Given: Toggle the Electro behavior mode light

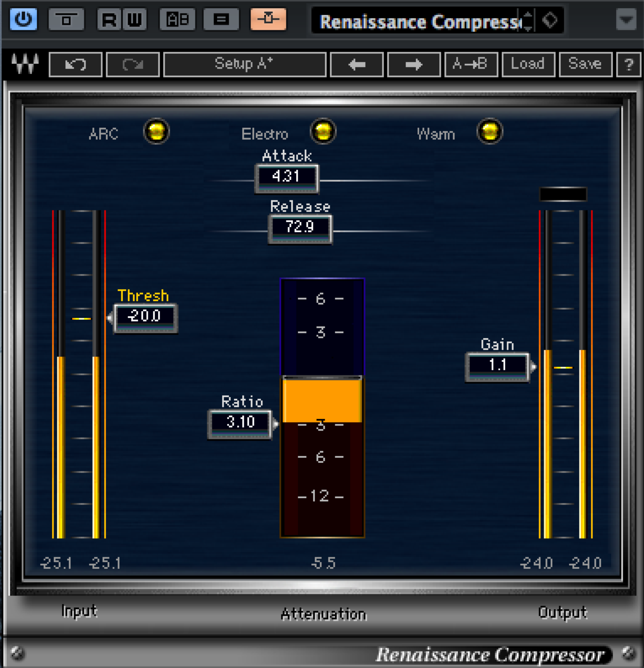Looking at the screenshot, I should click(x=323, y=131).
